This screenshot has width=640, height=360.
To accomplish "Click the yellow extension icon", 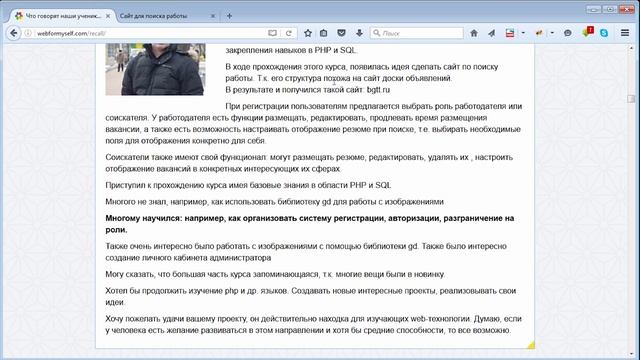I will point(539,33).
